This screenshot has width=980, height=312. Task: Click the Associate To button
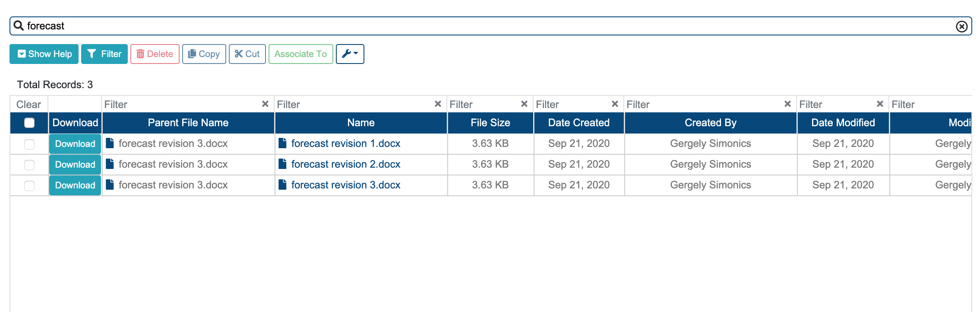click(300, 54)
